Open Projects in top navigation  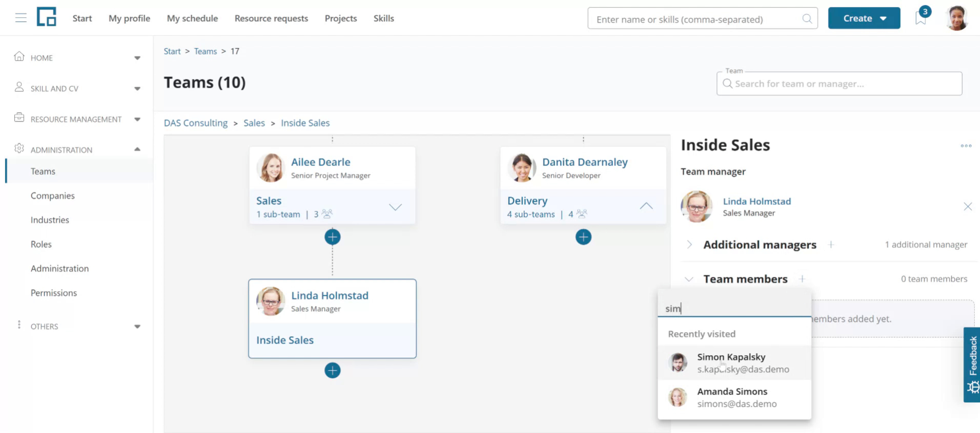[341, 18]
